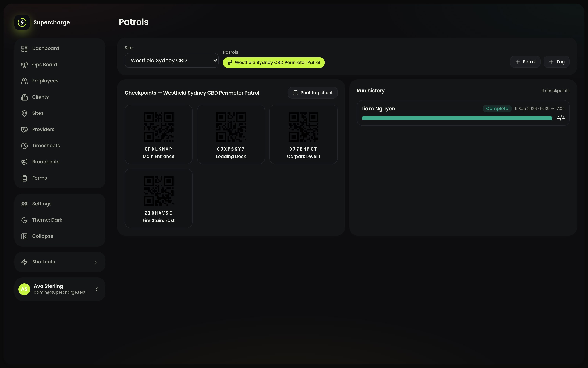
Task: Collapse the sidebar via Collapse label
Action: [43, 236]
